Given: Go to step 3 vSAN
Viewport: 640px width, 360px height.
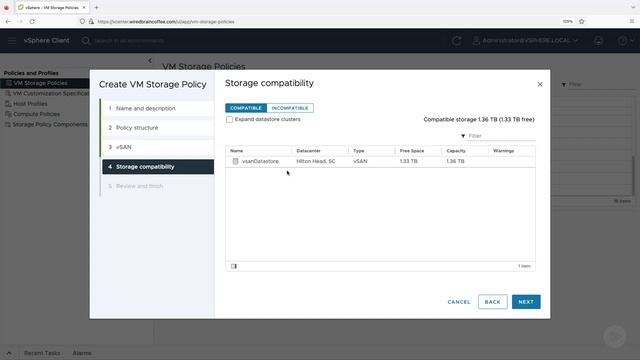Looking at the screenshot, I should [158, 147].
